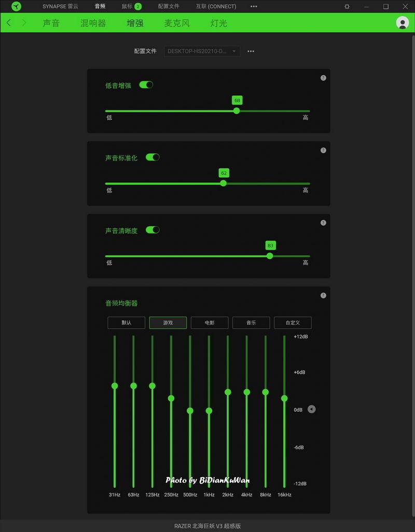
Task: Open help icon for 低音增强 panel
Action: point(323,78)
